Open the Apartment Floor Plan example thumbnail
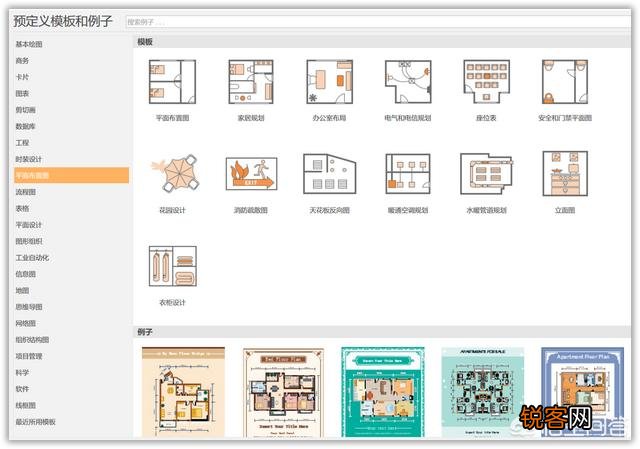This screenshot has width=640, height=449. coord(581,393)
